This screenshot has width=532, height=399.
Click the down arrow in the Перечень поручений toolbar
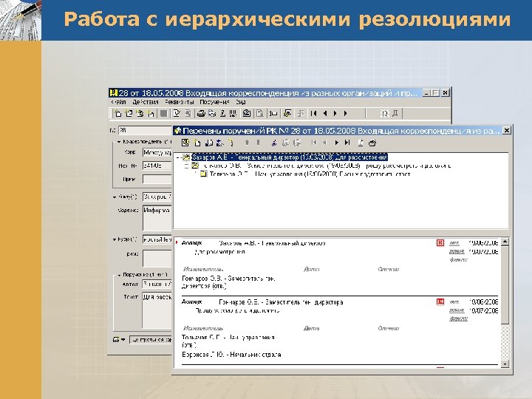coord(259,143)
